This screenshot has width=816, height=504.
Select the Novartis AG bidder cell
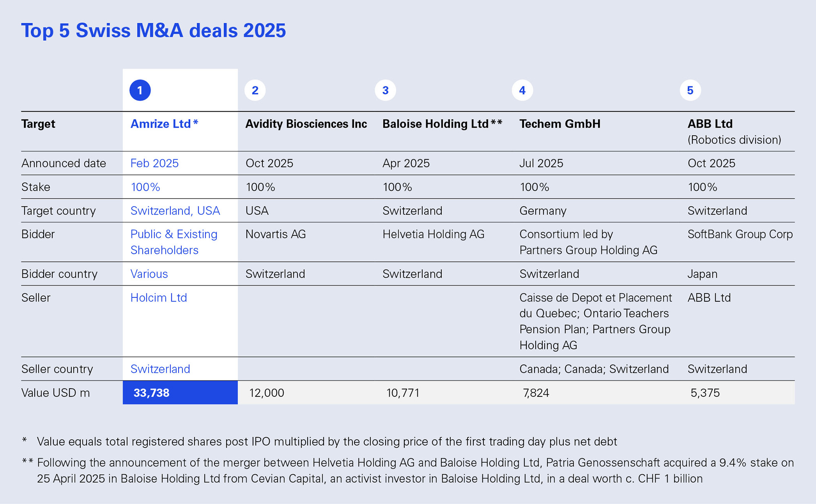(275, 234)
